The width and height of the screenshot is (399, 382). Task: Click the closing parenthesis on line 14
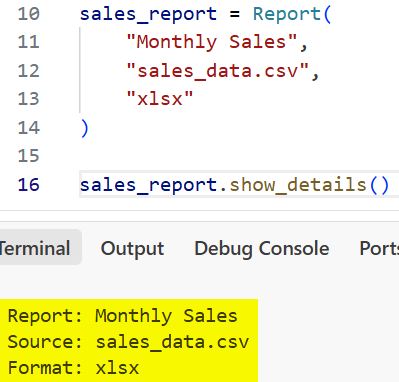tap(85, 128)
